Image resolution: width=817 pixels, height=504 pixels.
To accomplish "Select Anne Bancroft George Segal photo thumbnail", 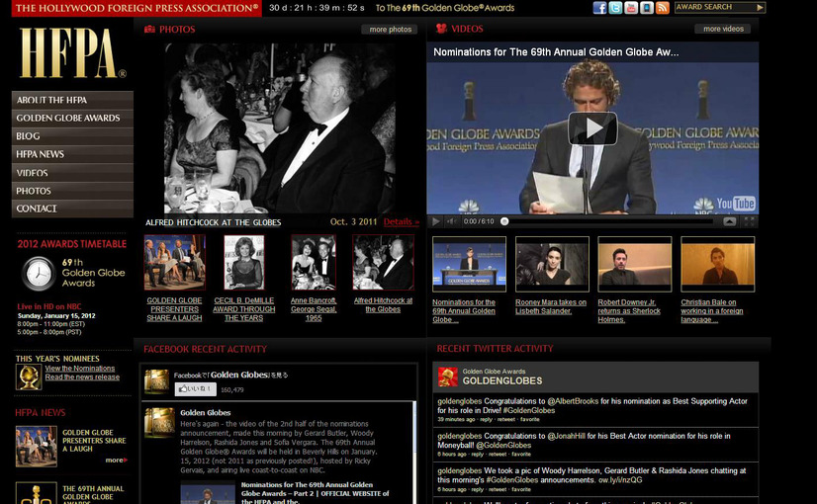I will pyautogui.click(x=314, y=262).
